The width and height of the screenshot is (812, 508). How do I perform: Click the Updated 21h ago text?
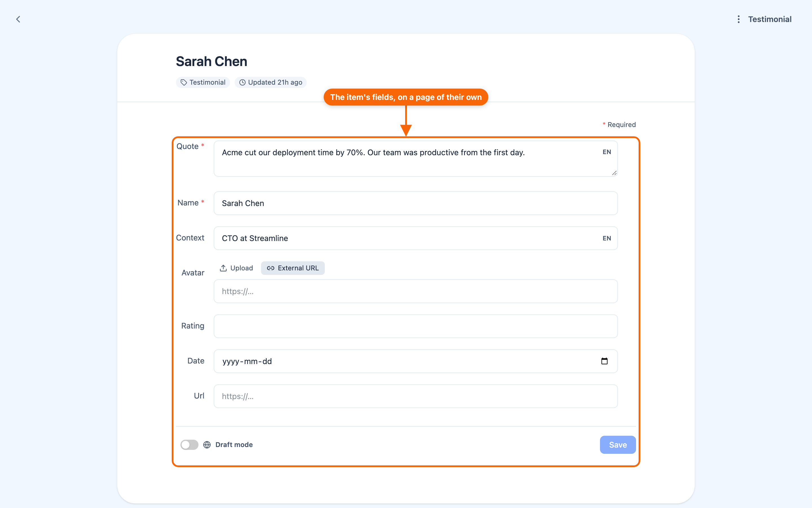[275, 82]
